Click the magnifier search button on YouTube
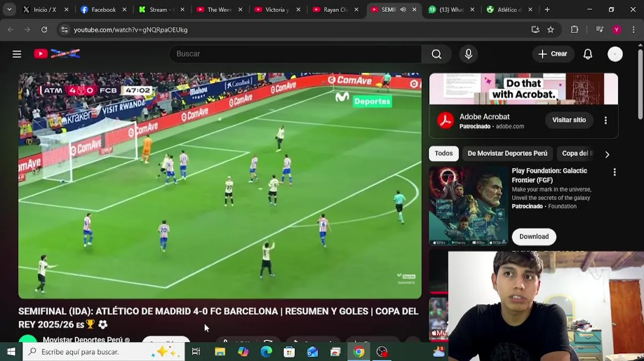Viewport: 644px width, 361px height. tap(436, 54)
